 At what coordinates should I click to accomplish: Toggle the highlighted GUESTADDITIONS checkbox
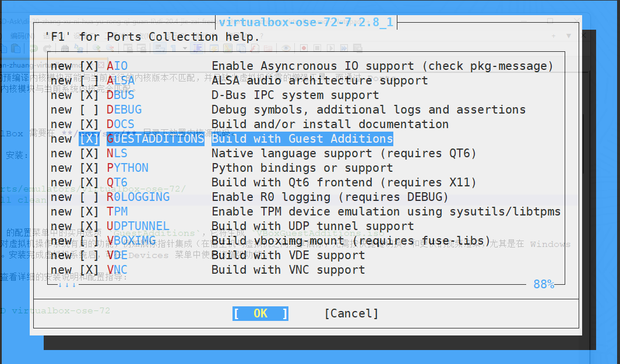(89, 139)
